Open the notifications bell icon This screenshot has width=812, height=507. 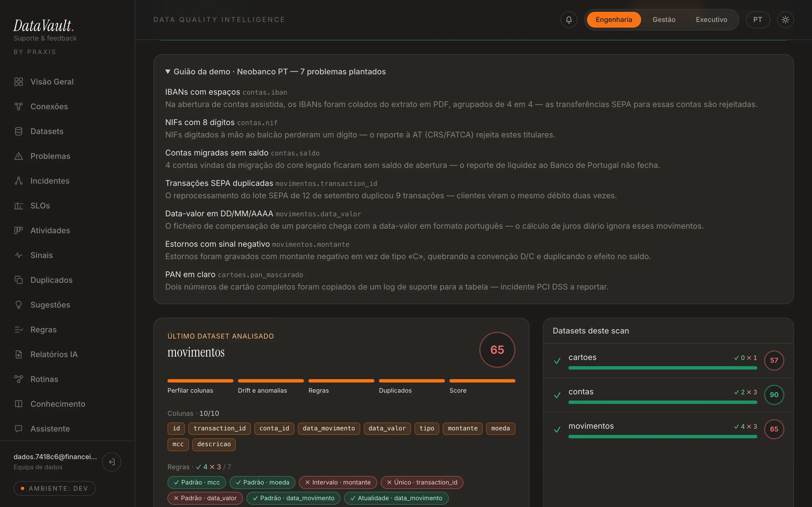point(569,20)
